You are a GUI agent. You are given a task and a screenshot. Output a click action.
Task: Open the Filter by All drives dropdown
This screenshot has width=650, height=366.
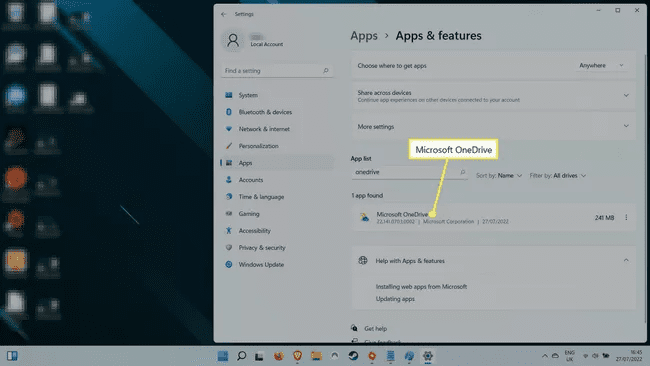[x=558, y=176]
